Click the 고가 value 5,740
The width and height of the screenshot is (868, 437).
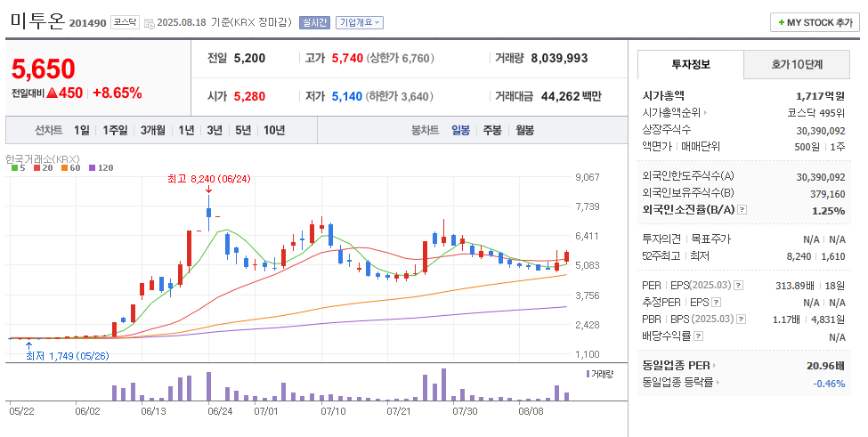point(347,58)
